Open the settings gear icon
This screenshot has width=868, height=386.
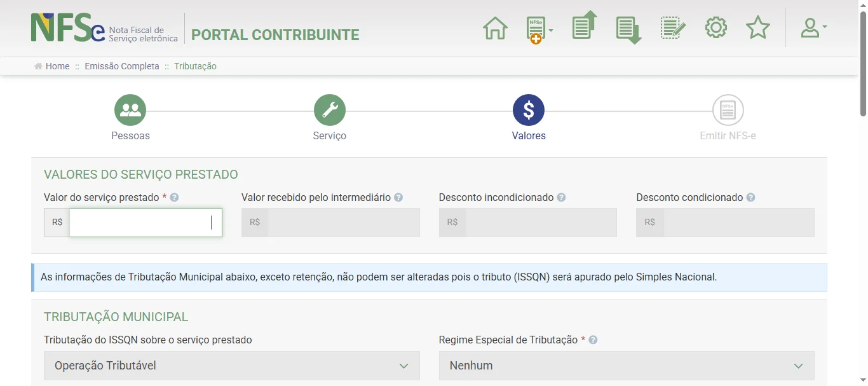[715, 27]
